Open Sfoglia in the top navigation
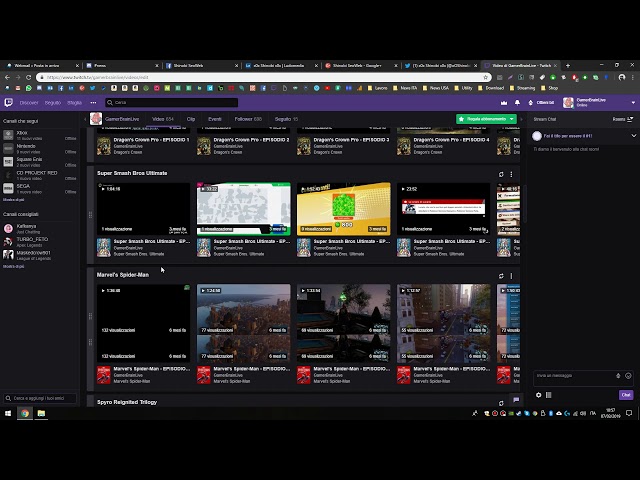The width and height of the screenshot is (640, 480). click(x=74, y=103)
